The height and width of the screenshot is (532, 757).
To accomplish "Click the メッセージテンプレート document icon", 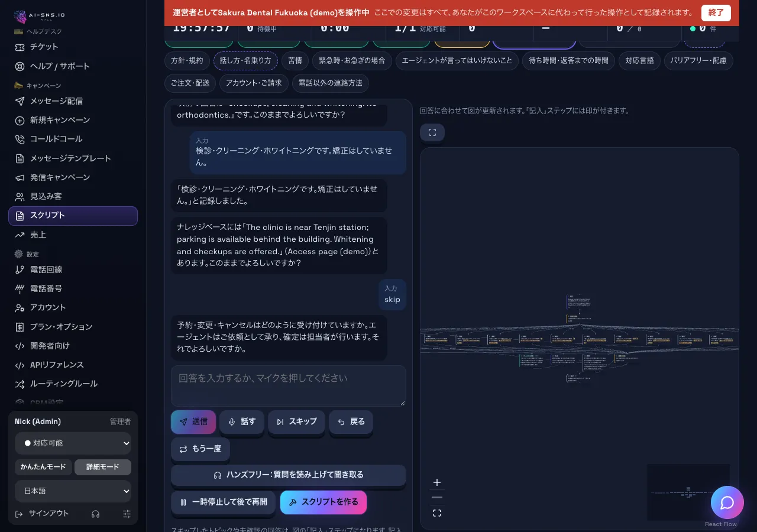I will [x=20, y=158].
